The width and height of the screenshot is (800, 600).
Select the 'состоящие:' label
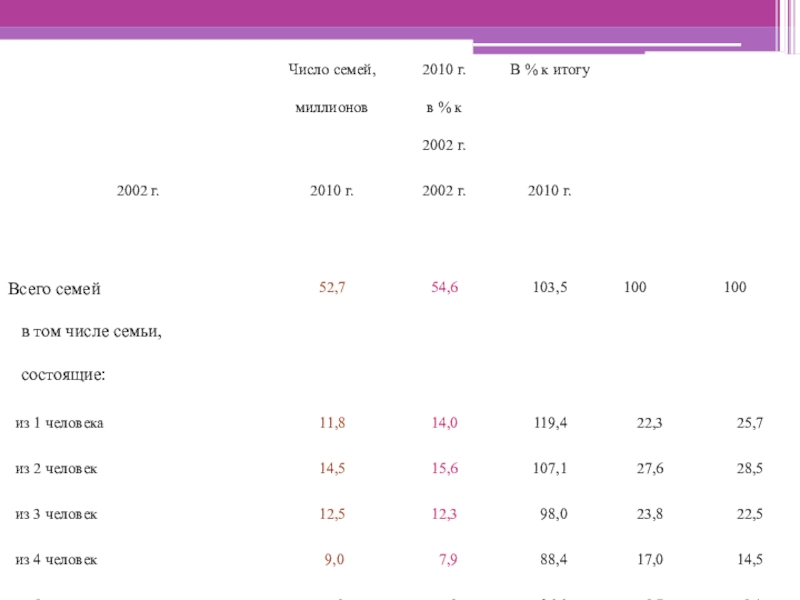[x=65, y=375]
